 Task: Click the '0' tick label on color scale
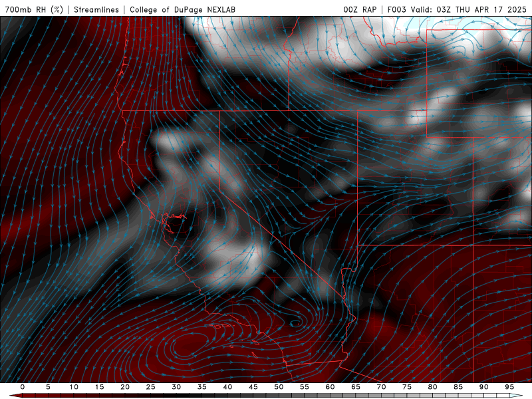point(23,387)
